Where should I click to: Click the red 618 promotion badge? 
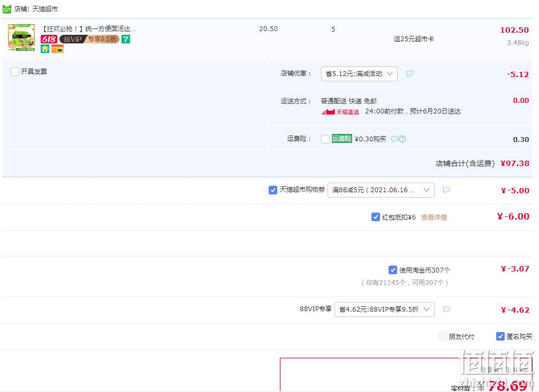click(49, 39)
